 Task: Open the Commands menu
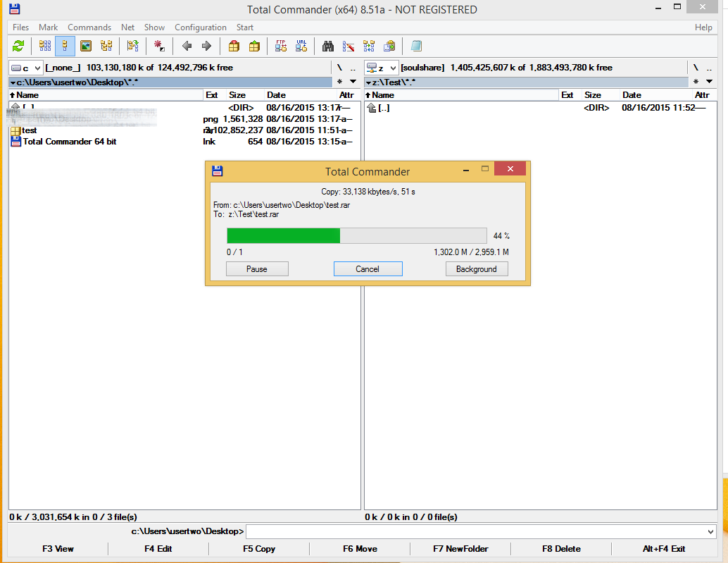89,27
